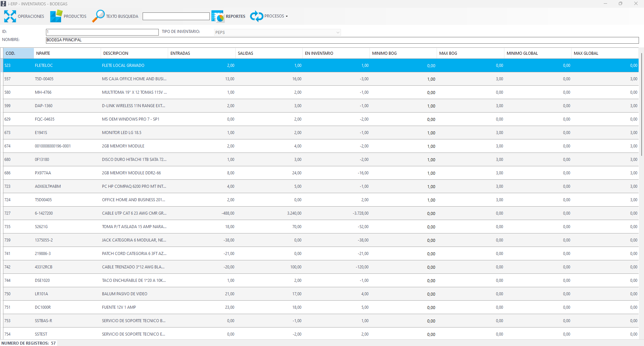
Task: Click the ID input field
Action: 102,32
